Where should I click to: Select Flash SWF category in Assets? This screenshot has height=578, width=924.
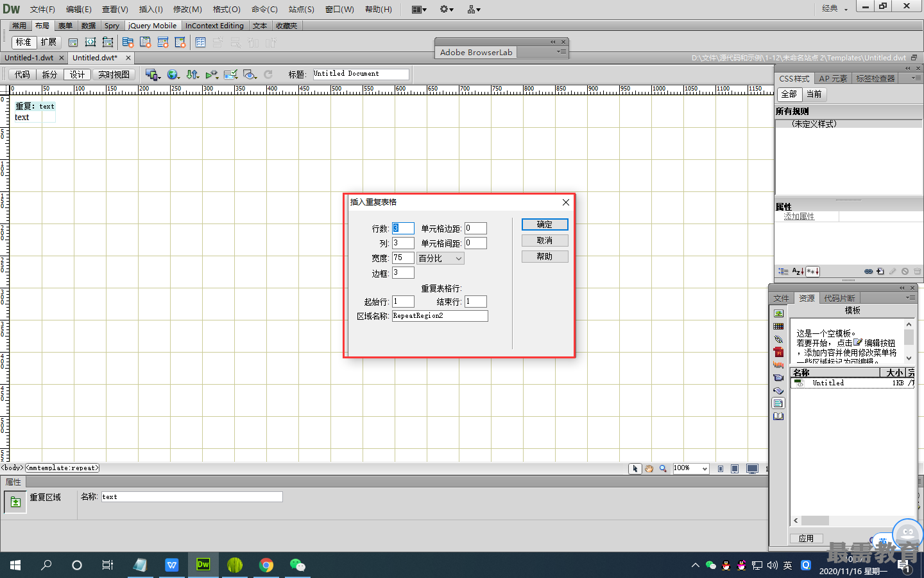pyautogui.click(x=778, y=352)
